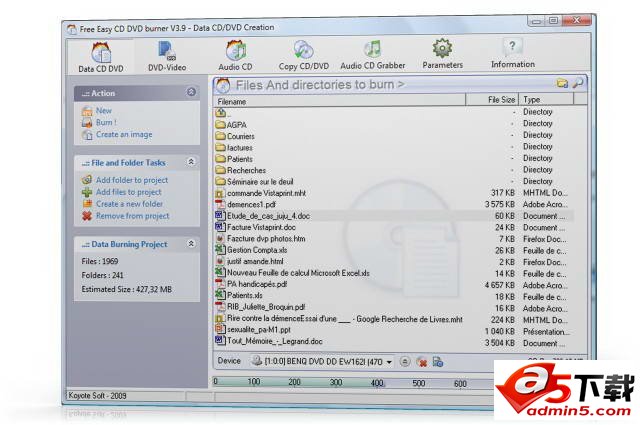
Task: Select demences1.pdf file
Action: click(x=394, y=205)
